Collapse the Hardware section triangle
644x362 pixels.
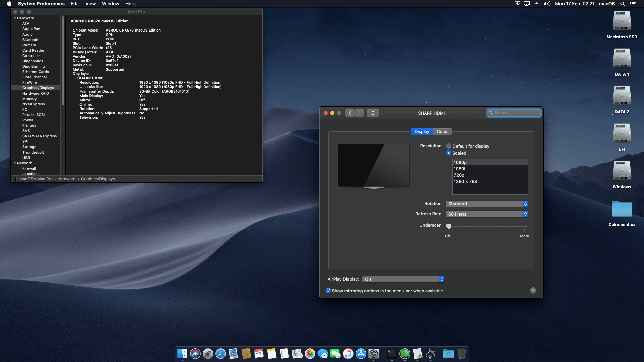(x=15, y=18)
